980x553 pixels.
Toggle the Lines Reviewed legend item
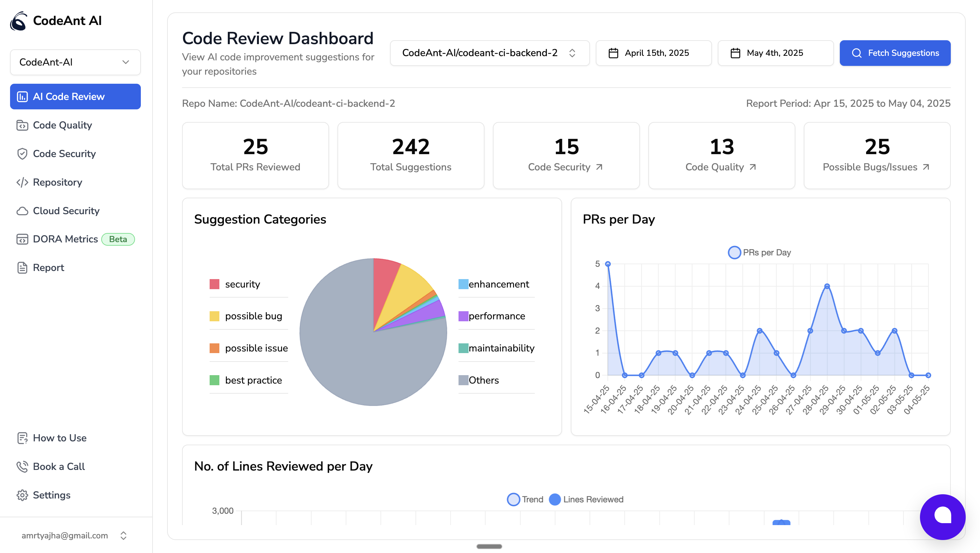click(x=586, y=499)
